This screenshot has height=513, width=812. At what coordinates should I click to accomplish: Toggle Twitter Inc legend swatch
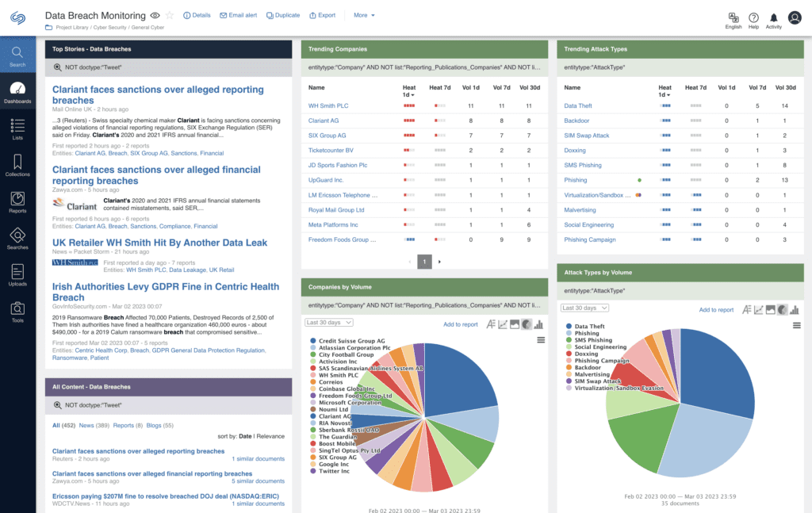point(312,471)
